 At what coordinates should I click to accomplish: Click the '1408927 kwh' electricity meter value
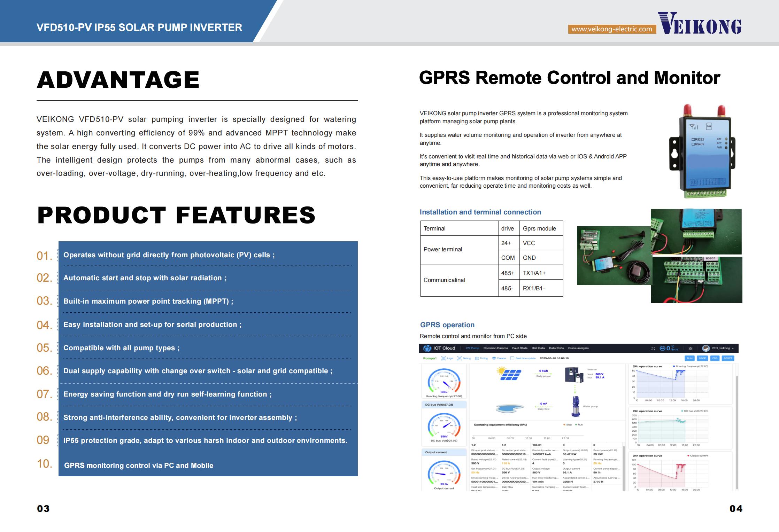click(542, 454)
